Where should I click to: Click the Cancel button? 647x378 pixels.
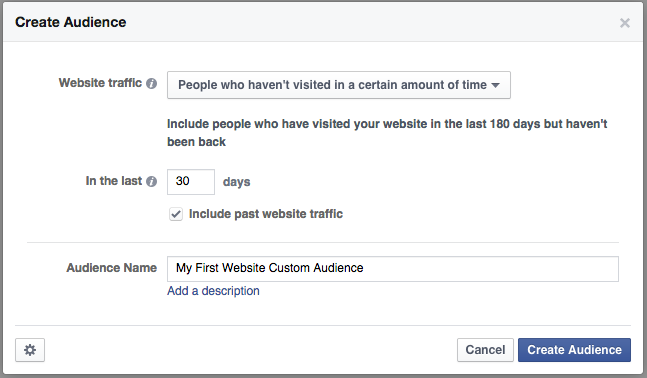click(x=485, y=350)
